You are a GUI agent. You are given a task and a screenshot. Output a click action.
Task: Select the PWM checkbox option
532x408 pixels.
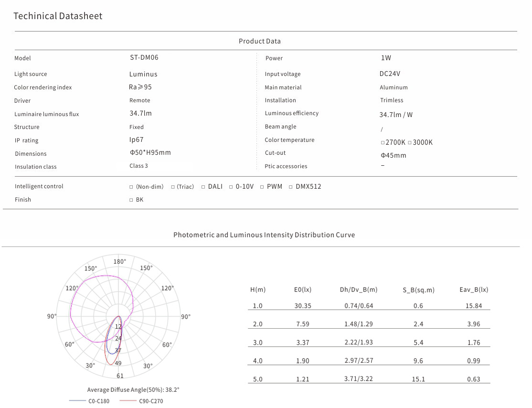click(262, 187)
